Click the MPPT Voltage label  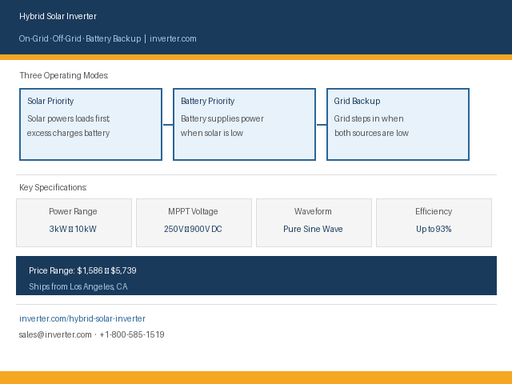pos(193,211)
